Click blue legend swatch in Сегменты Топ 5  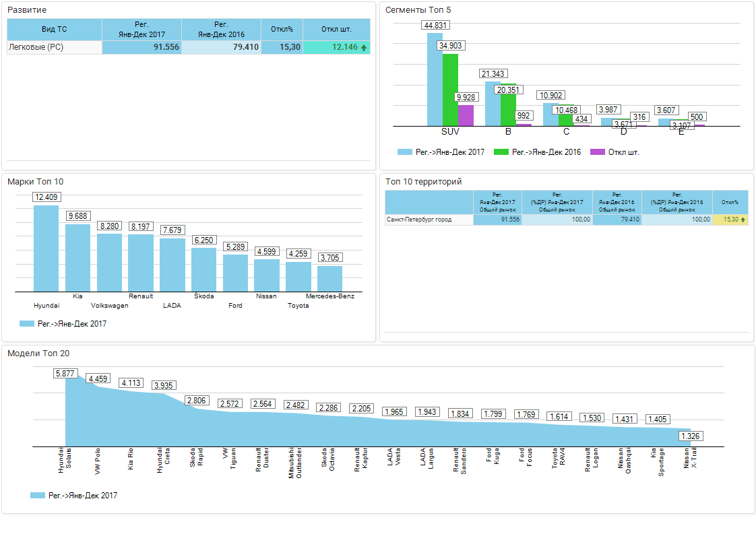(x=404, y=152)
